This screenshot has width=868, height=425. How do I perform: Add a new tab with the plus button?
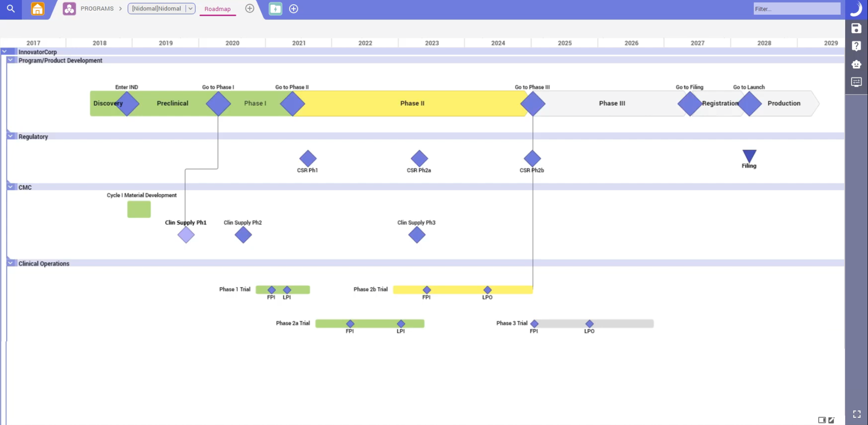tap(250, 8)
